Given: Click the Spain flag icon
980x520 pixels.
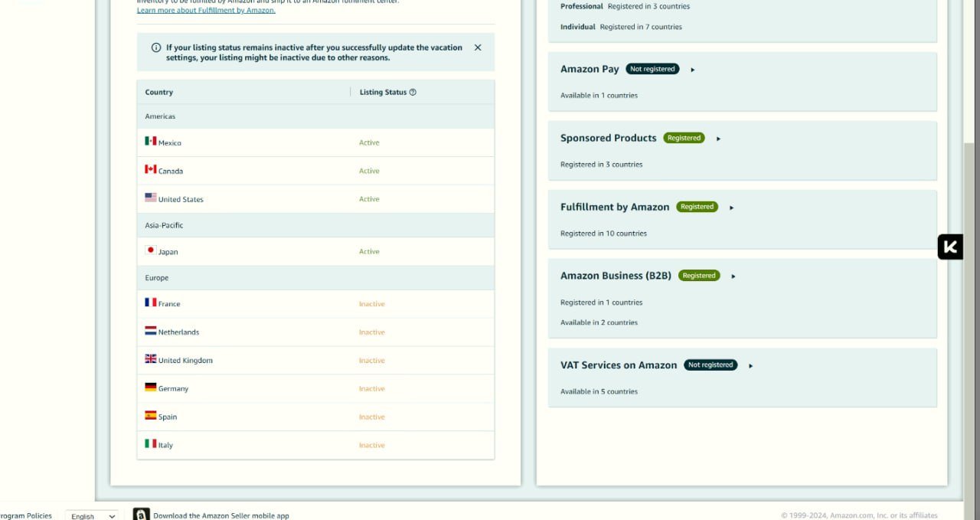Looking at the screenshot, I should pyautogui.click(x=151, y=415).
